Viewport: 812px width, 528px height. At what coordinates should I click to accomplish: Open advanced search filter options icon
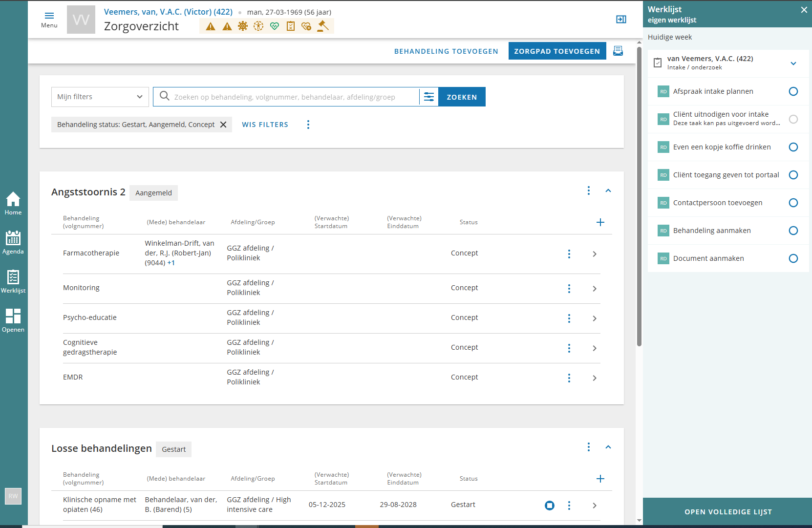429,97
